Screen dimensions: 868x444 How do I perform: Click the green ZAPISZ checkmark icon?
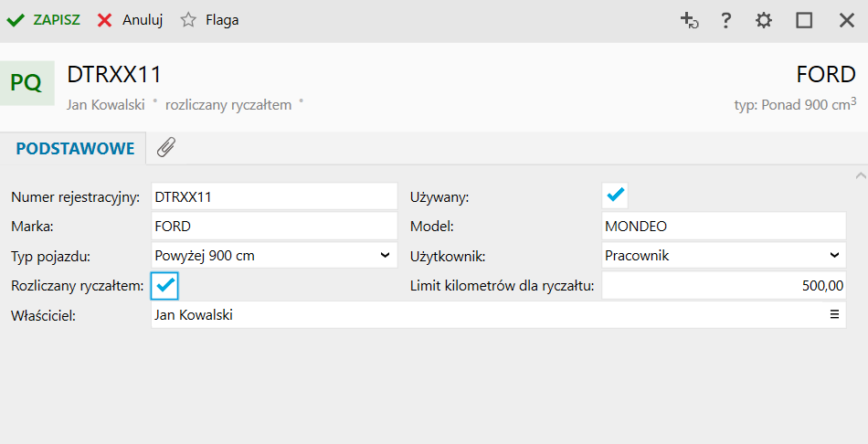coord(16,19)
